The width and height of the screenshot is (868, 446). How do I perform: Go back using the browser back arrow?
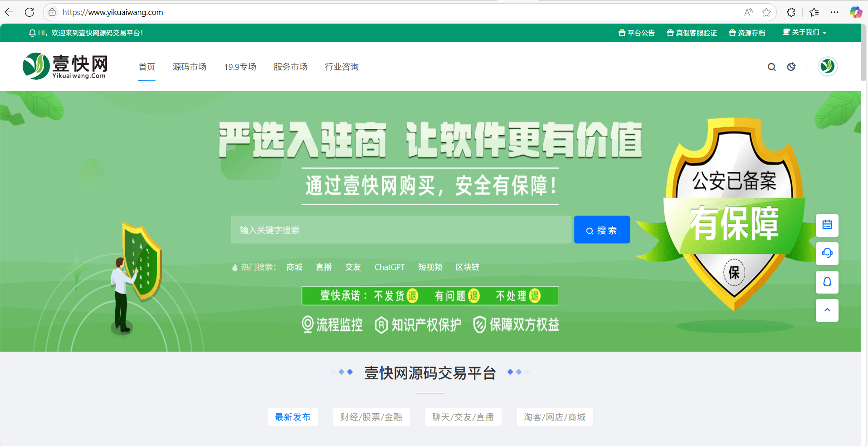(9, 12)
